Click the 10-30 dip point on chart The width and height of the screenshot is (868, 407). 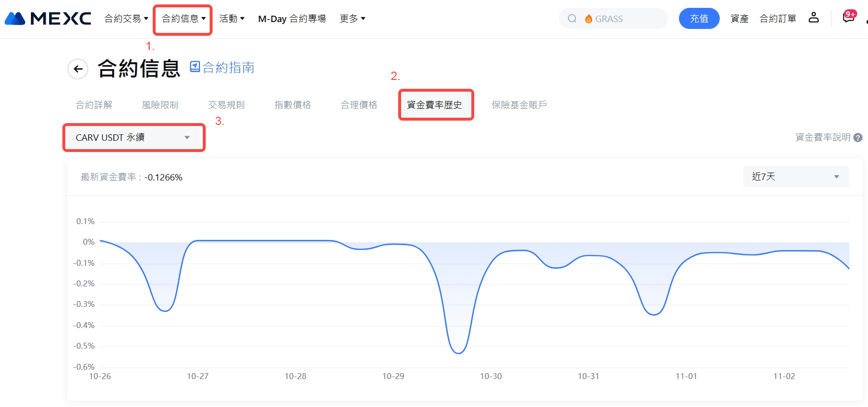(458, 353)
